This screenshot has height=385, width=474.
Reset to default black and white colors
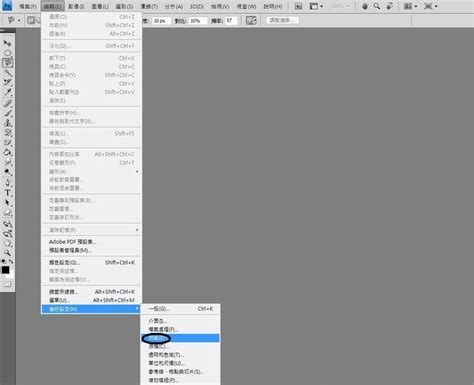4,262
